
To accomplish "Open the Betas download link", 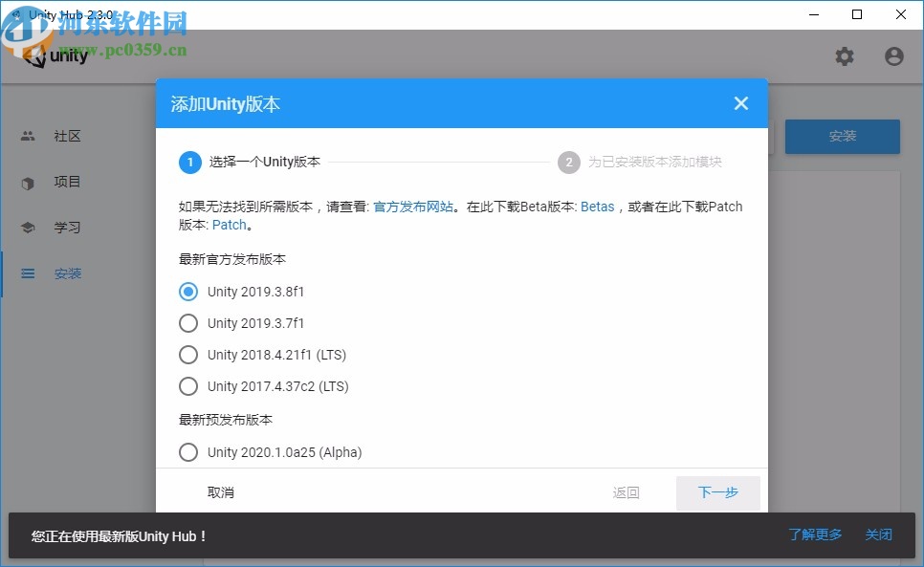I will 598,207.
